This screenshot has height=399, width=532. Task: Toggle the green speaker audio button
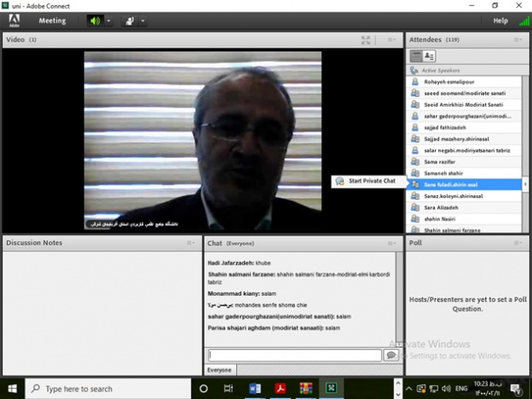pos(95,20)
